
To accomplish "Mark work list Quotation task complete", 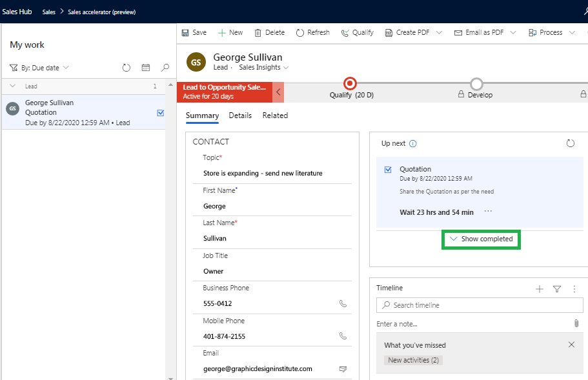I will pos(161,113).
